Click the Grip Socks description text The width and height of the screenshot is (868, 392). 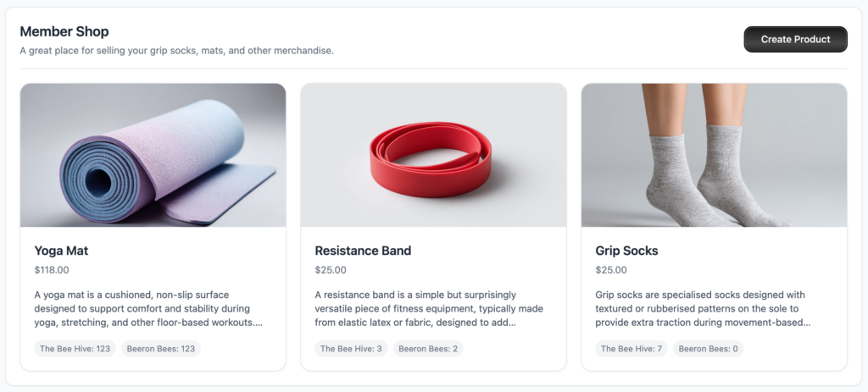tap(709, 308)
